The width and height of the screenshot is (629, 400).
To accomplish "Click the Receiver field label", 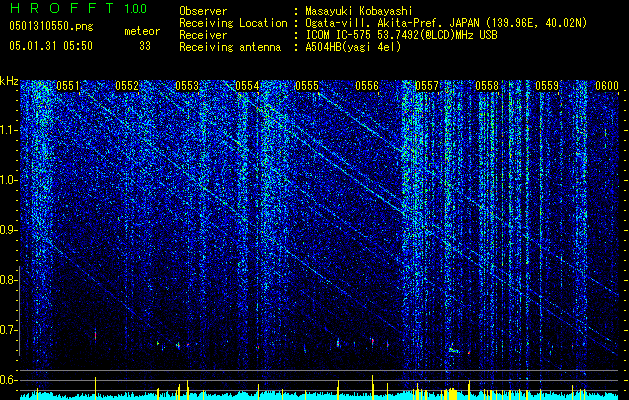I will tap(203, 35).
